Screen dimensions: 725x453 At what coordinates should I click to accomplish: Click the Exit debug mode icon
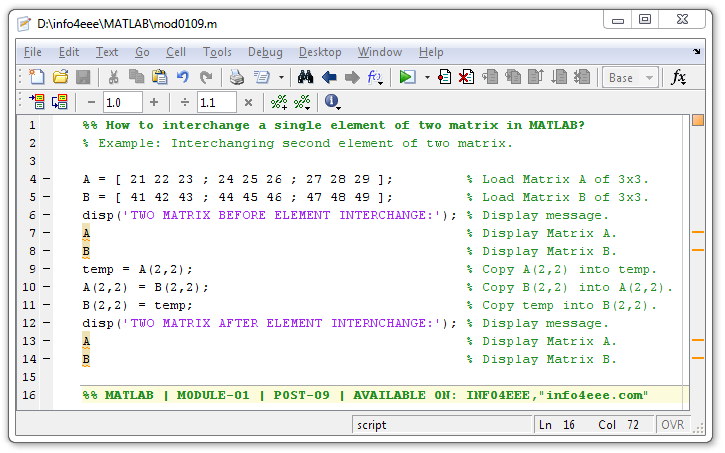click(x=582, y=77)
